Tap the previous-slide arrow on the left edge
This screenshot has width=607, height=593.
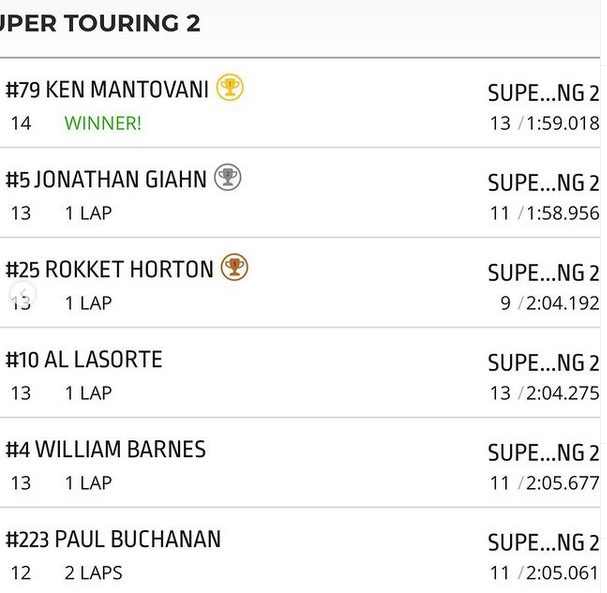pos(23,294)
